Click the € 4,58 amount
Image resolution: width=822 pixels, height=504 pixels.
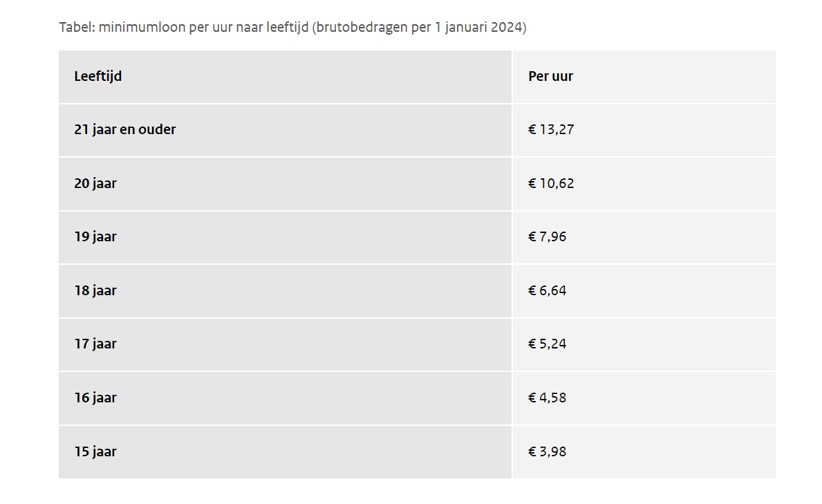click(x=548, y=398)
